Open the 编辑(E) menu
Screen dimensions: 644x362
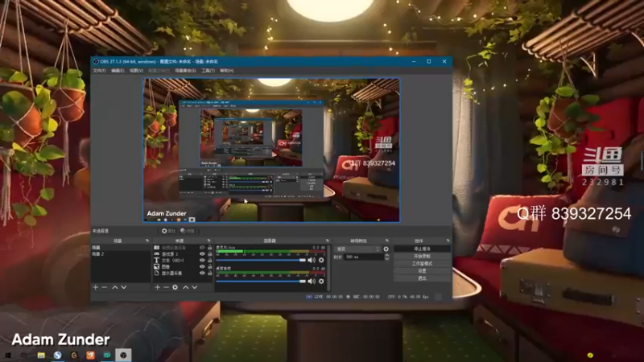(x=118, y=71)
